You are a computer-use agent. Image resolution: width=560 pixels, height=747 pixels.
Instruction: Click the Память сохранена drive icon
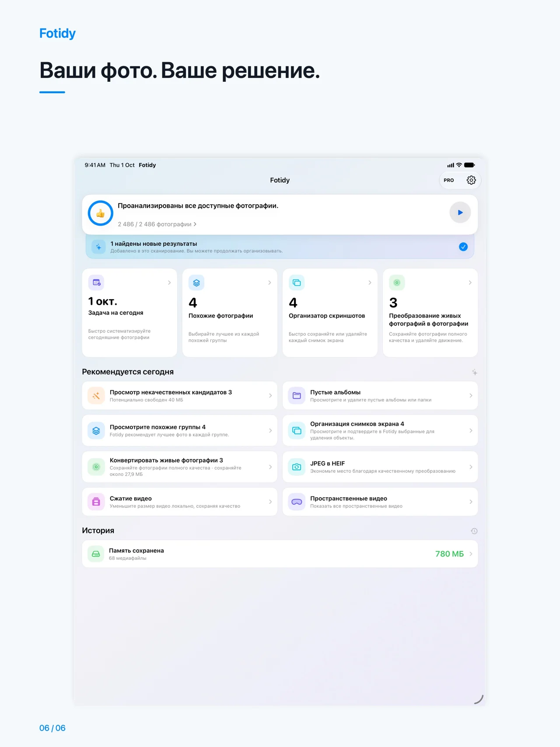tap(96, 554)
